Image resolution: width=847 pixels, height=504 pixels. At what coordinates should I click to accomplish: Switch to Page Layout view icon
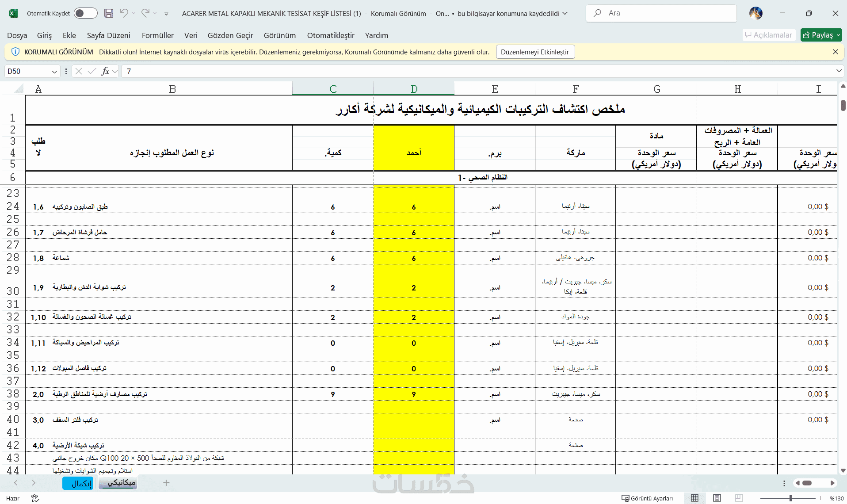pyautogui.click(x=717, y=498)
